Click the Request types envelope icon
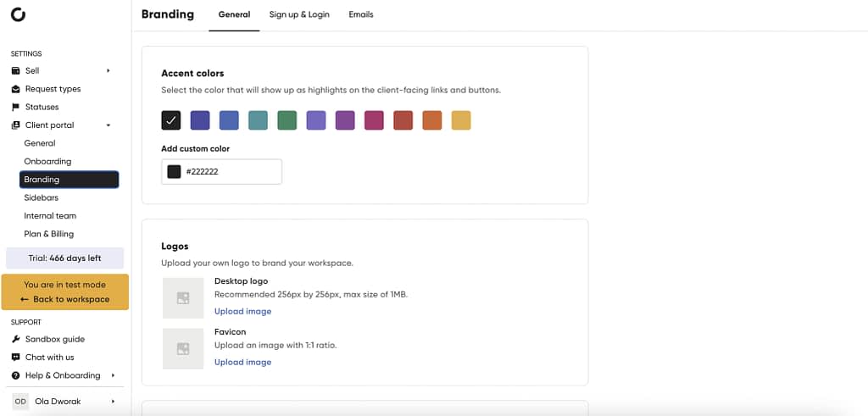This screenshot has width=868, height=416. coord(15,89)
